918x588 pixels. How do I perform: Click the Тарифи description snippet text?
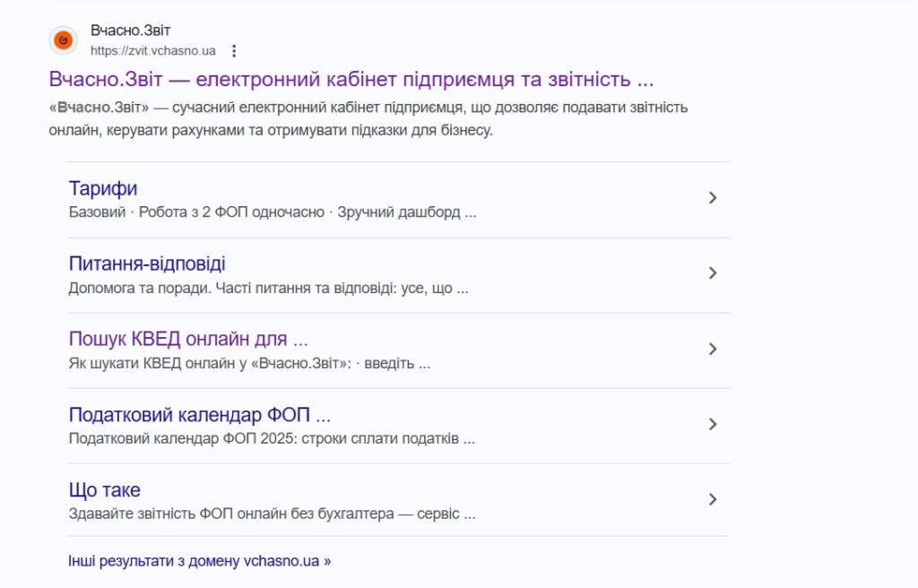[x=273, y=212]
